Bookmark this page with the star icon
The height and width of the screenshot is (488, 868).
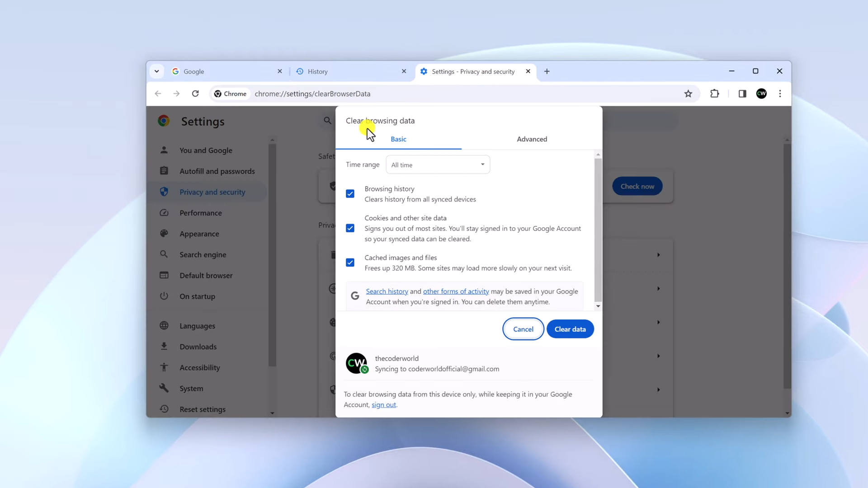coord(689,94)
